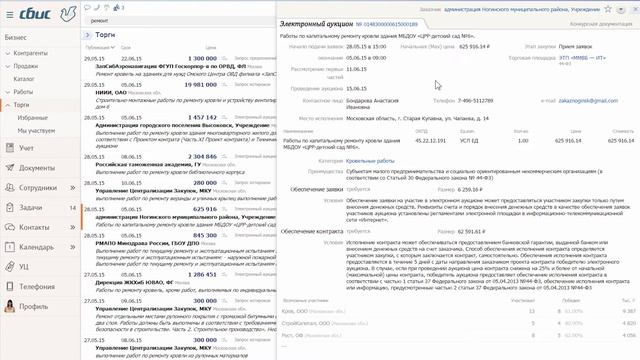The width and height of the screenshot is (640, 360).
Task: Click the Бизнес sidebar heading
Action: coord(16,37)
